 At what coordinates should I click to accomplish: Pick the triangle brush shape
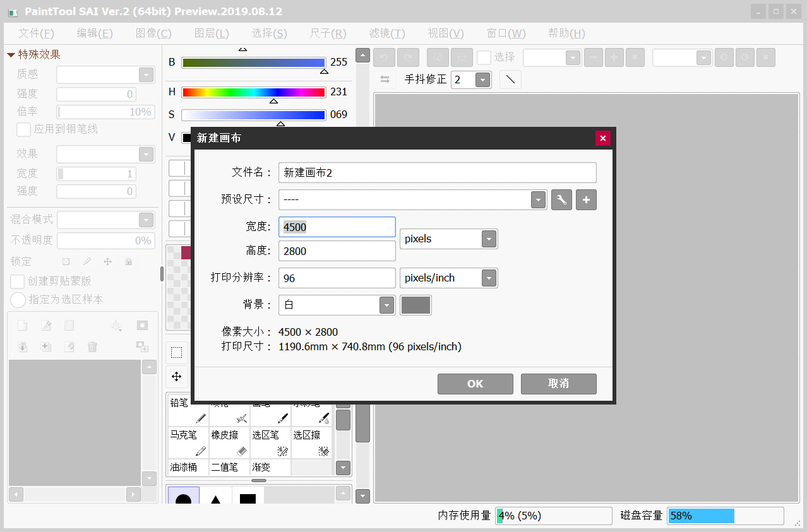coord(215,496)
